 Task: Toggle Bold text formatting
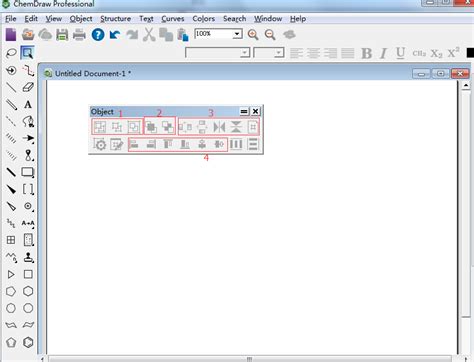click(x=366, y=53)
